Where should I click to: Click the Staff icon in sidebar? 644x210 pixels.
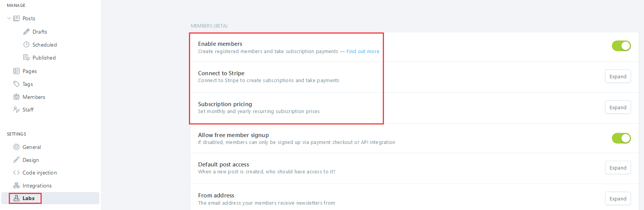tap(16, 110)
